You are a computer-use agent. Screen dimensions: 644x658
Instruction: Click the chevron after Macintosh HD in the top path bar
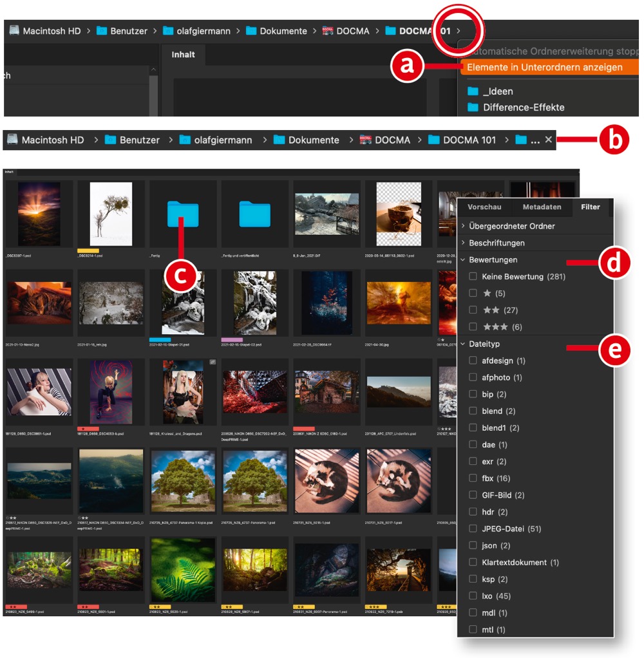89,31
